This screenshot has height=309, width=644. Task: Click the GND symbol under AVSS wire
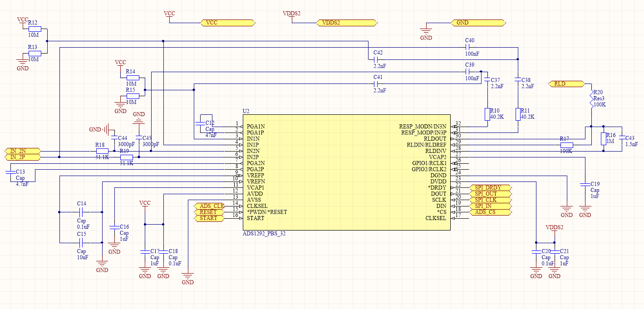(187, 278)
